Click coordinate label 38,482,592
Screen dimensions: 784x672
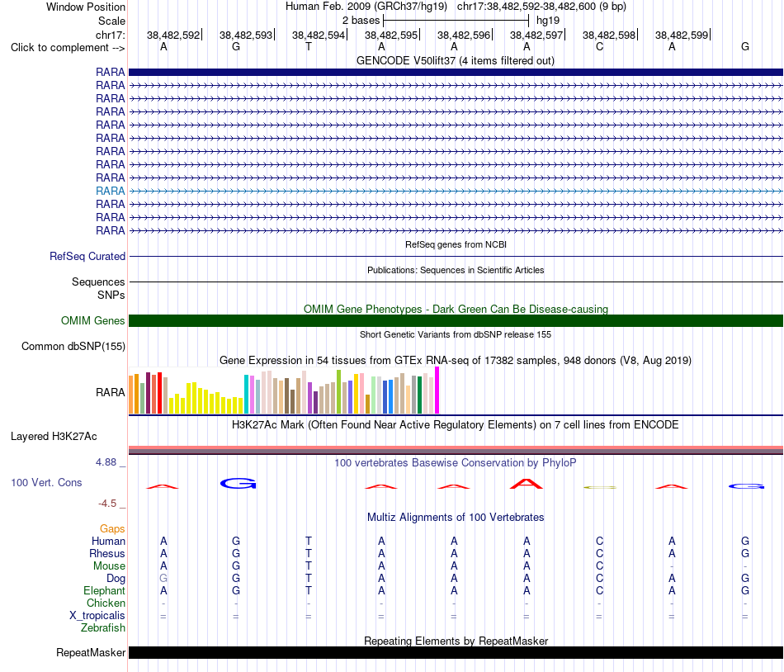coord(173,35)
